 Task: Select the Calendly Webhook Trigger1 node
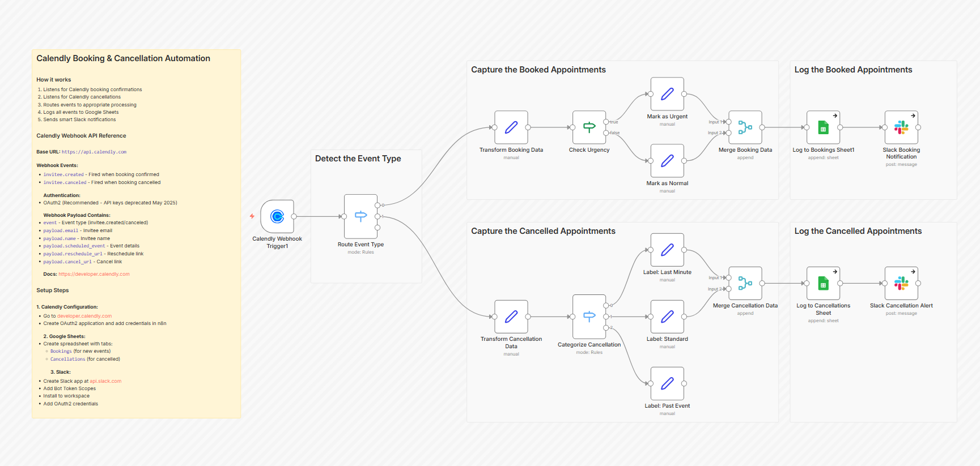tap(277, 216)
